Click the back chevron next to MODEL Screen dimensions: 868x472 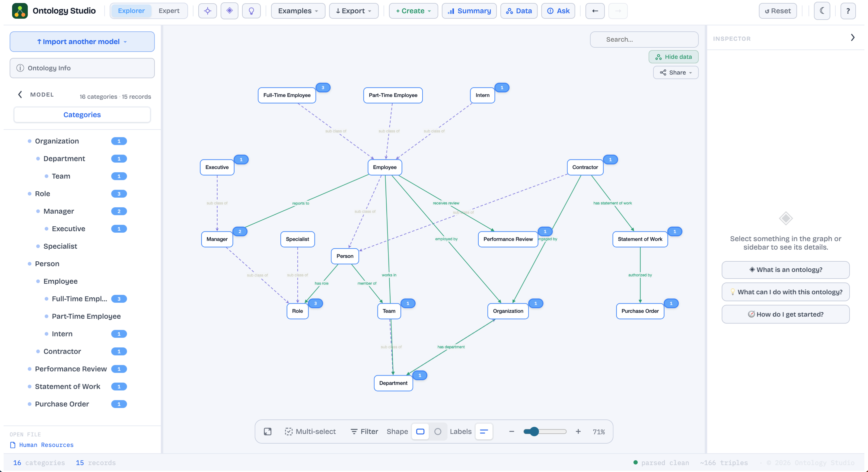20,94
